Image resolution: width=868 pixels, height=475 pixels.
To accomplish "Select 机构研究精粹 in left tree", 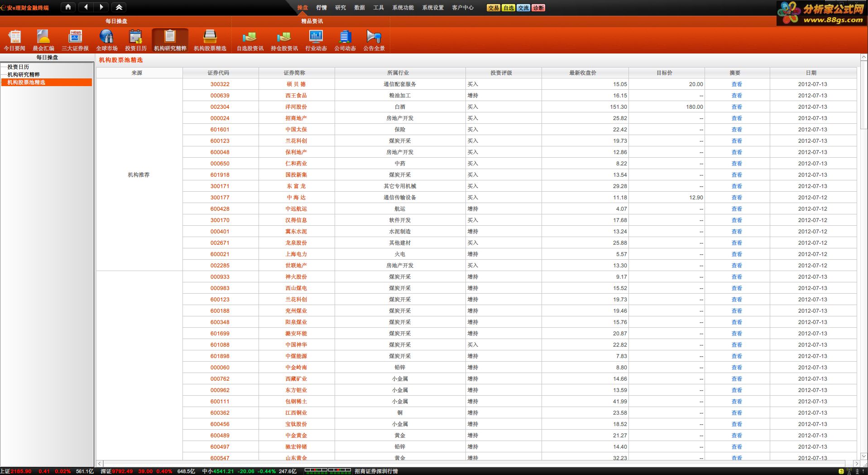I will [x=24, y=75].
